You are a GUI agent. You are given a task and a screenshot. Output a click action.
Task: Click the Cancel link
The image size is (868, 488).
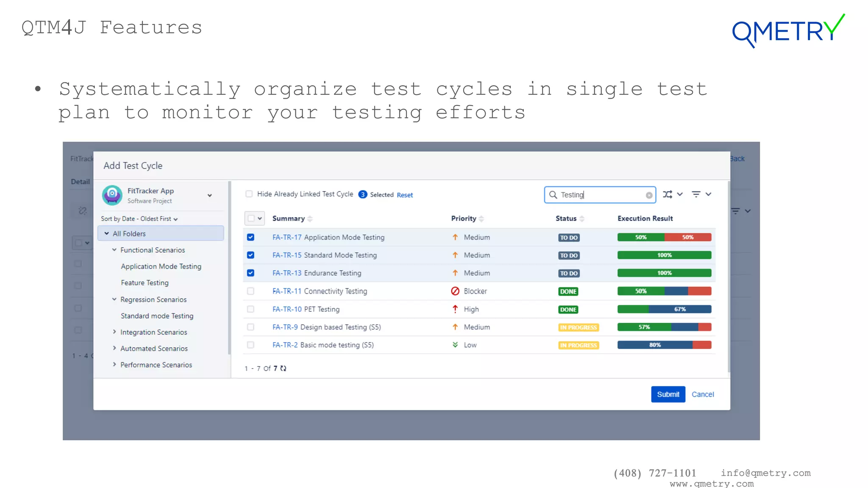(703, 394)
